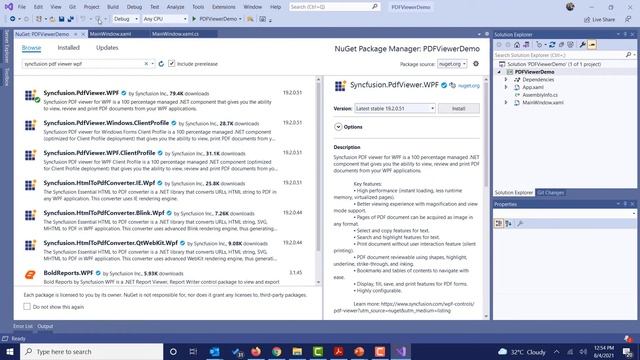The image size is (640, 360).
Task: Click the Feedback icon near Live Share
Action: pos(628,19)
